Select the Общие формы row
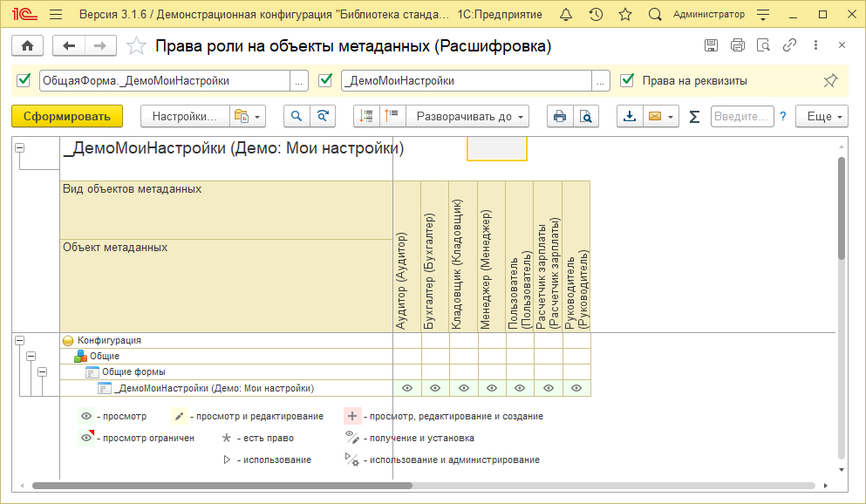The width and height of the screenshot is (866, 504). click(x=227, y=372)
